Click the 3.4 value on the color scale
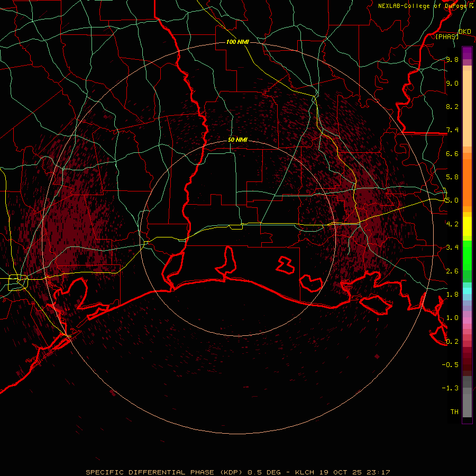Image resolution: width=476 pixels, height=476 pixels. coord(452,247)
